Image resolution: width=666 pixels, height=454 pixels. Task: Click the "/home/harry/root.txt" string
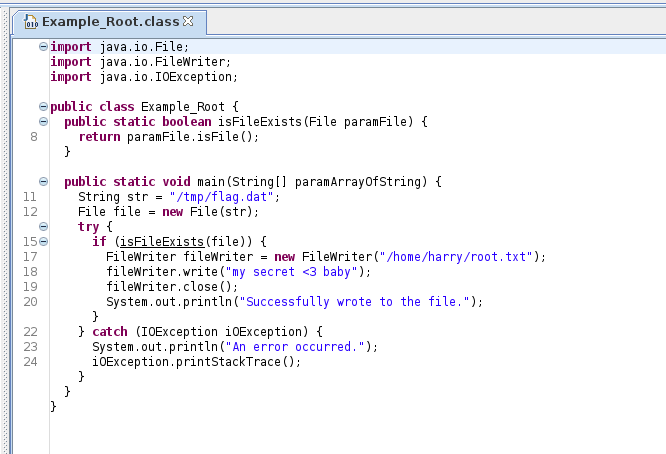pos(456,257)
